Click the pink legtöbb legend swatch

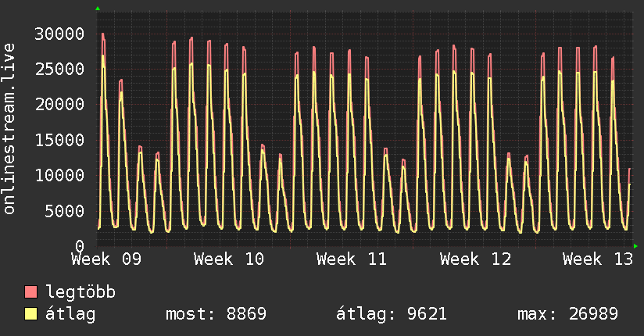pos(30,292)
